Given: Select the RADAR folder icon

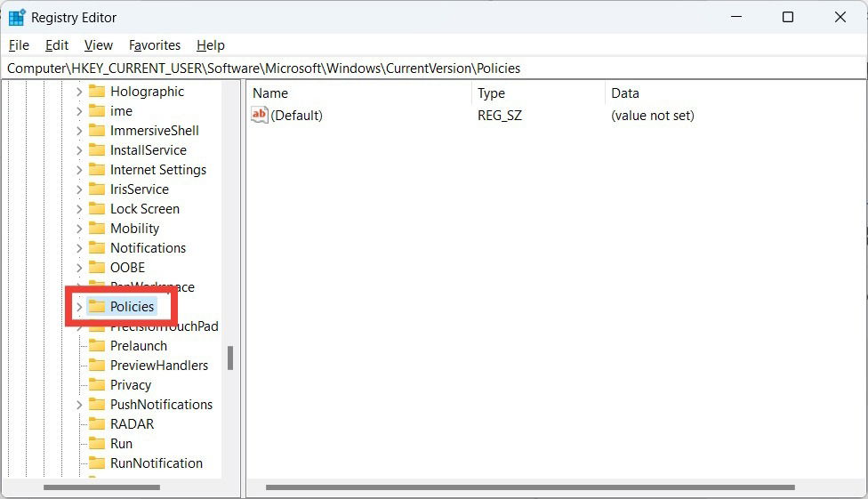Looking at the screenshot, I should (x=97, y=423).
